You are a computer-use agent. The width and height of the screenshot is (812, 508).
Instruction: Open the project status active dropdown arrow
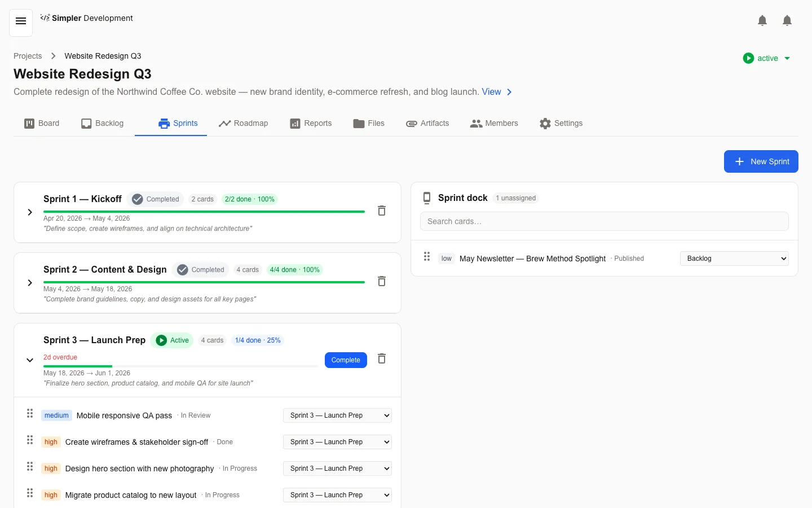point(787,58)
